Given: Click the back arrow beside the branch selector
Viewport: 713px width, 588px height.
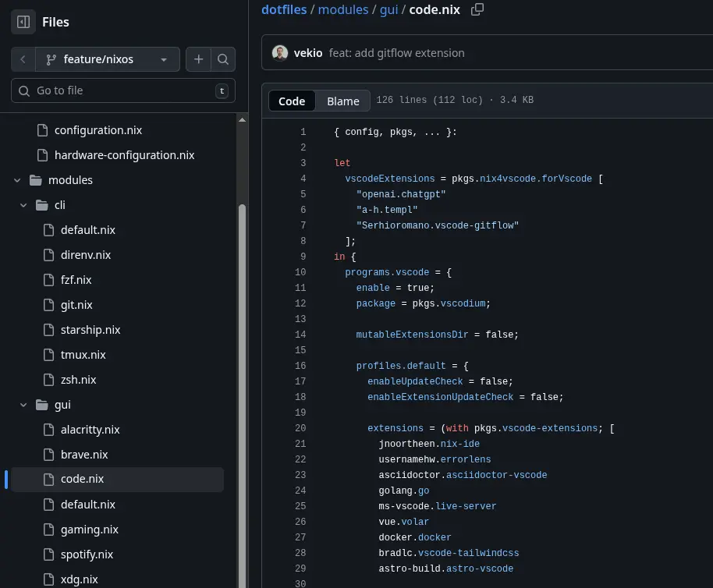Looking at the screenshot, I should pyautogui.click(x=23, y=58).
